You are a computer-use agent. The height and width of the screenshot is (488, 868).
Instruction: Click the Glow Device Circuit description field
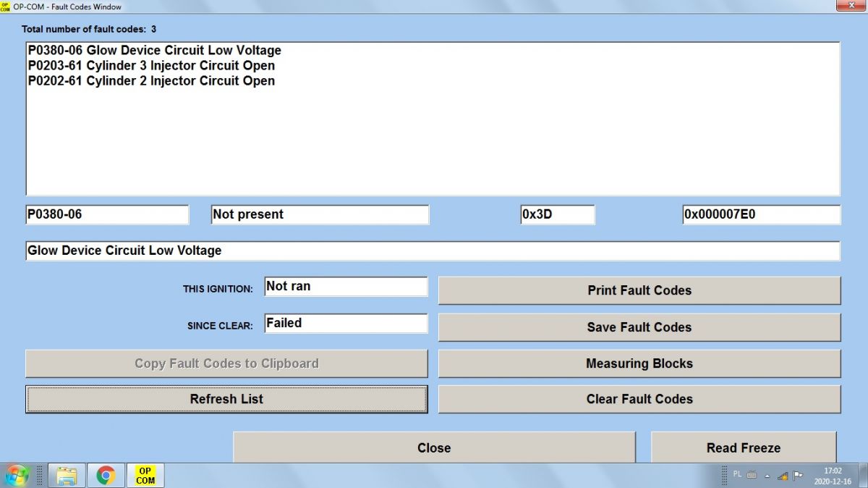pyautogui.click(x=433, y=251)
